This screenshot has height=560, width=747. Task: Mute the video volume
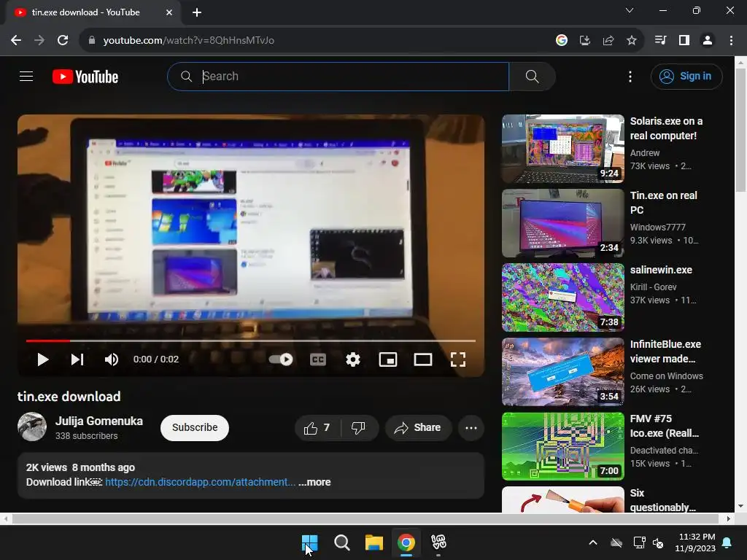(112, 359)
